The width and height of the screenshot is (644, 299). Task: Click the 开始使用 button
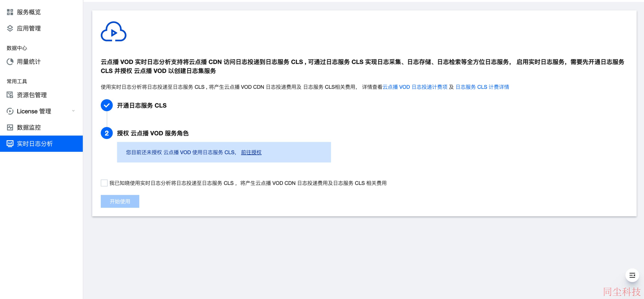120,201
